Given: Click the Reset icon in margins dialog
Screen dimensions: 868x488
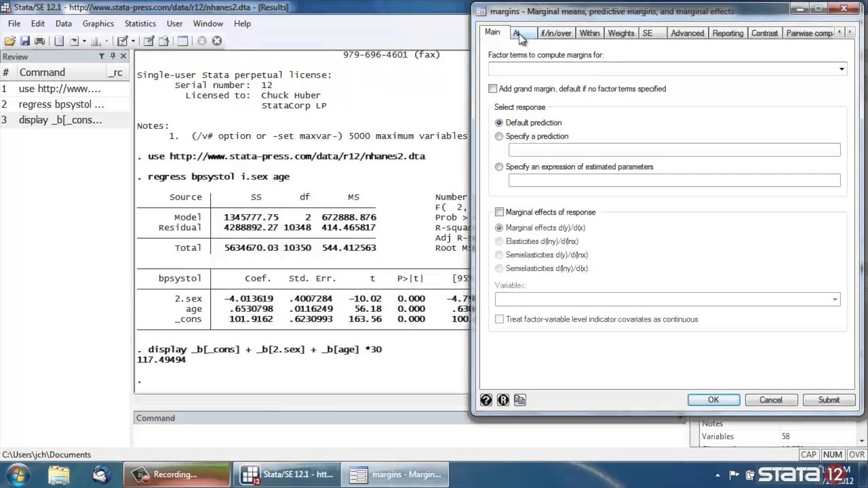Looking at the screenshot, I should point(503,400).
